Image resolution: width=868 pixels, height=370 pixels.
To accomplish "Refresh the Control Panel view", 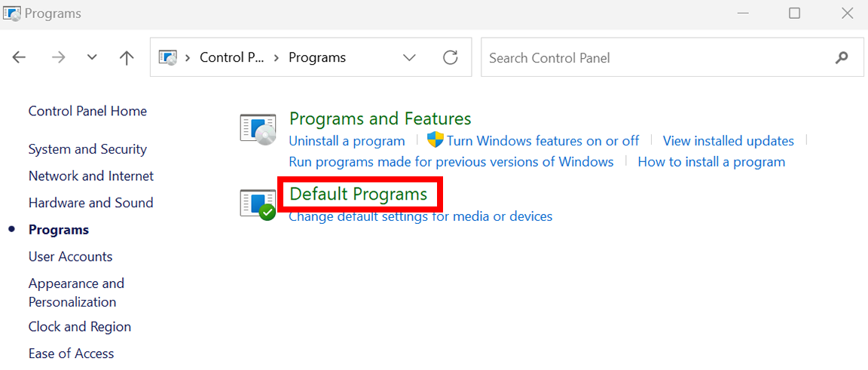I will pyautogui.click(x=451, y=57).
